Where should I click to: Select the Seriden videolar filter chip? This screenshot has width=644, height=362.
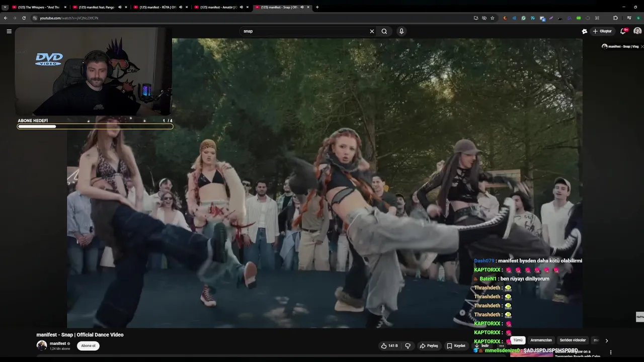(573, 340)
